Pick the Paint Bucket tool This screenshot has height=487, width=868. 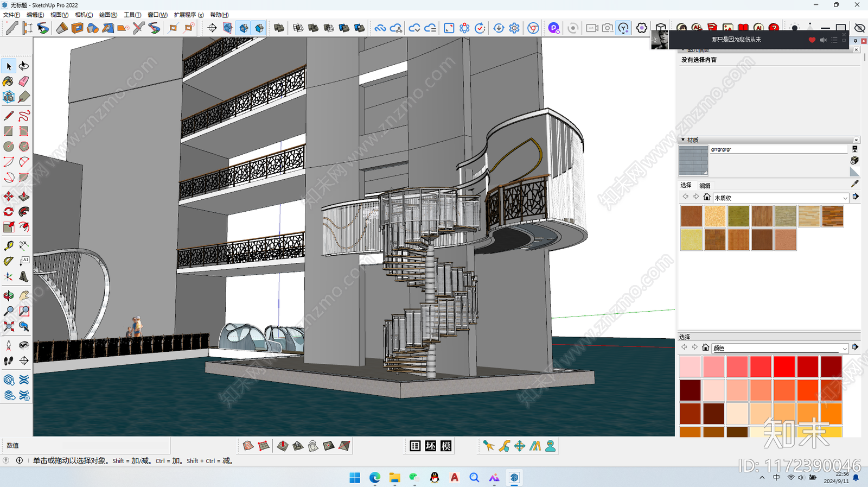point(9,81)
